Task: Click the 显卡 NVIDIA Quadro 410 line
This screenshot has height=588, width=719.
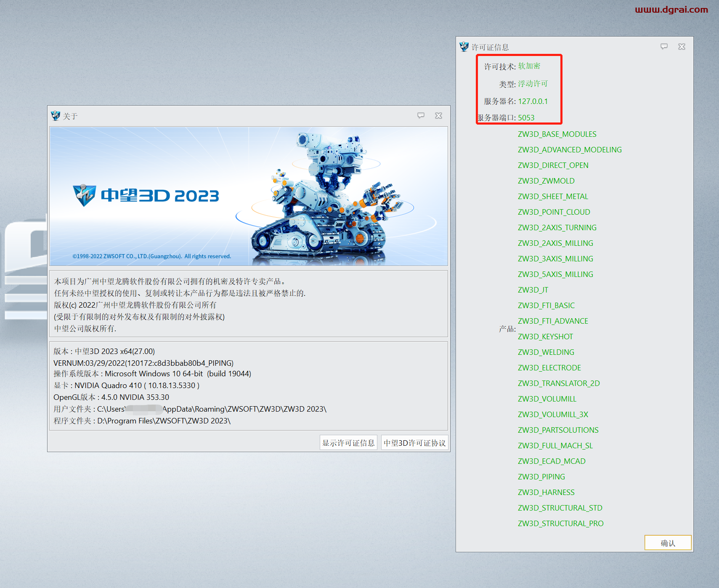Action: pyautogui.click(x=126, y=386)
